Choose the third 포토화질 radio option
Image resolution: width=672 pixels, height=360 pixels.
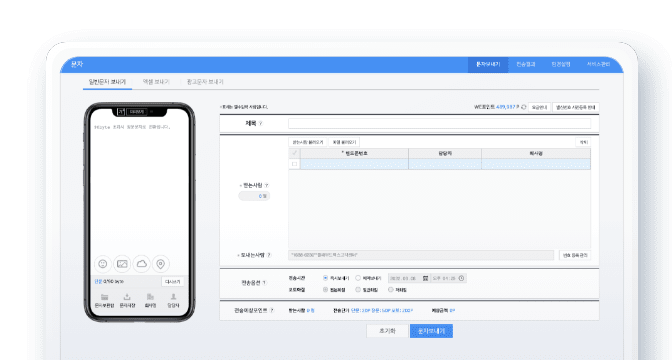tap(390, 290)
